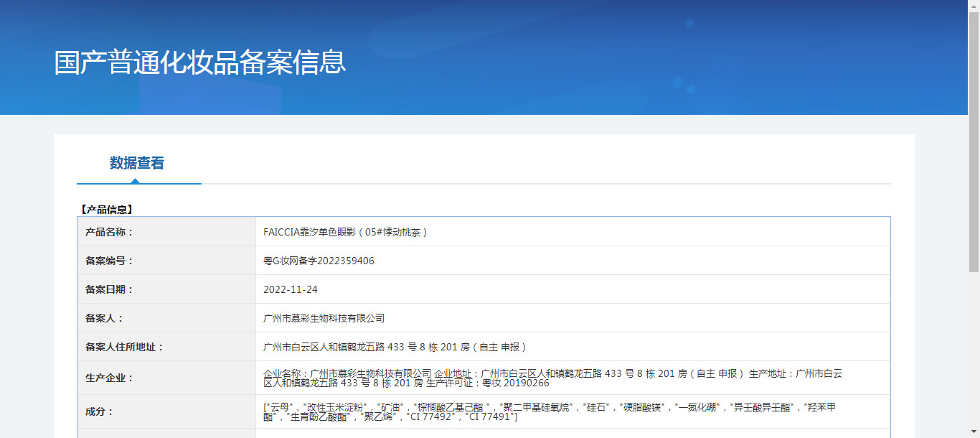This screenshot has height=438, width=980.
Task: Click the 成分 label cell
Action: [166, 411]
